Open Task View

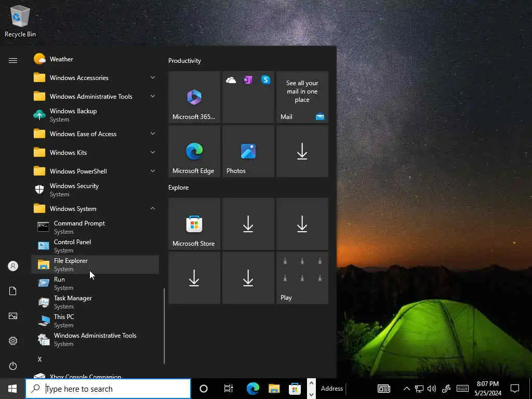pyautogui.click(x=229, y=389)
